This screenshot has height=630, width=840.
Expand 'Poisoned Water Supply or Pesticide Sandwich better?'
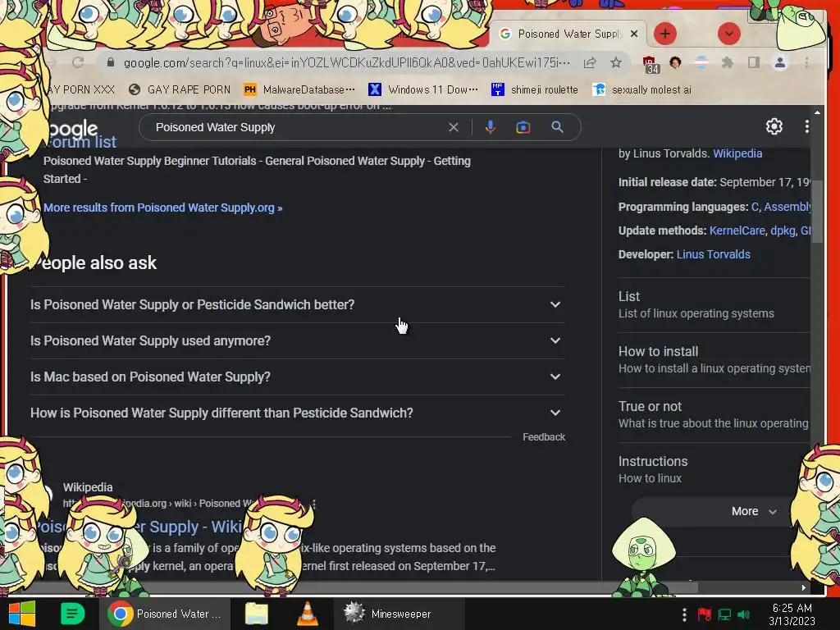(297, 304)
